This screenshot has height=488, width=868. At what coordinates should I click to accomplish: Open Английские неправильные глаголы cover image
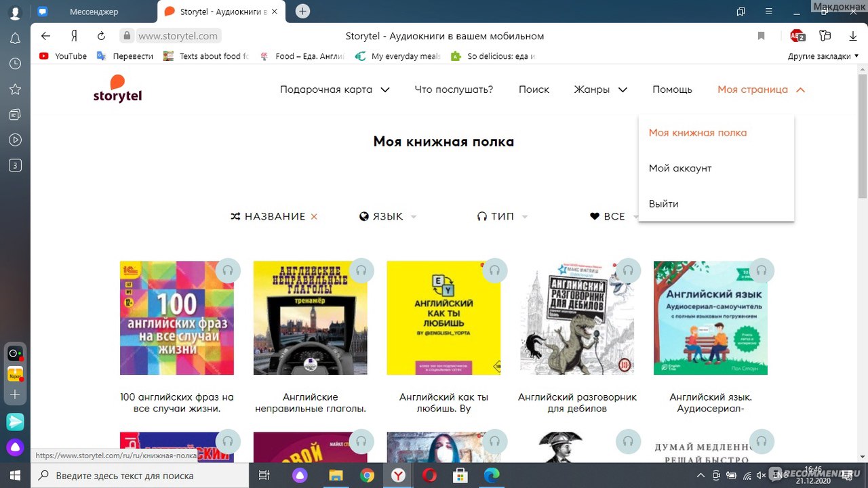tap(311, 318)
